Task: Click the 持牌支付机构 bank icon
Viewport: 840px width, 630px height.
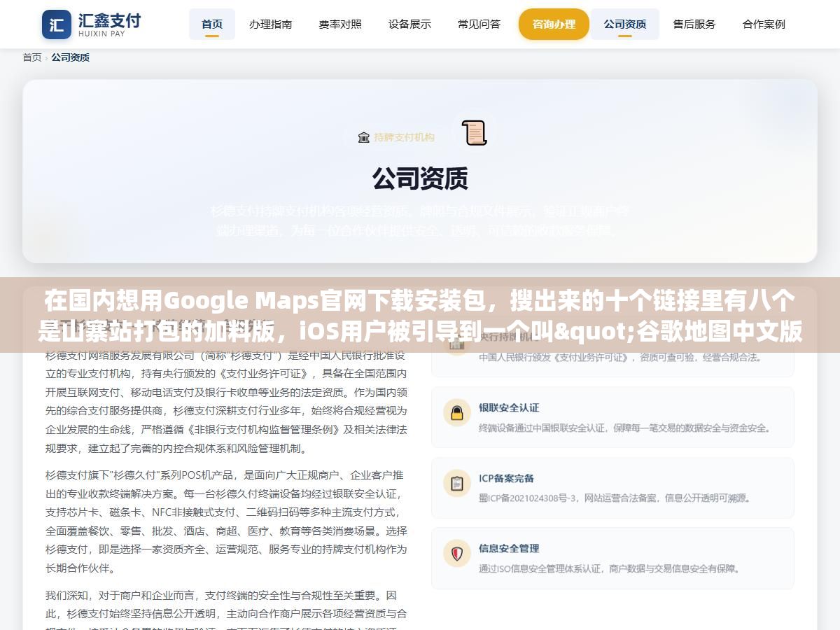Action: point(363,137)
